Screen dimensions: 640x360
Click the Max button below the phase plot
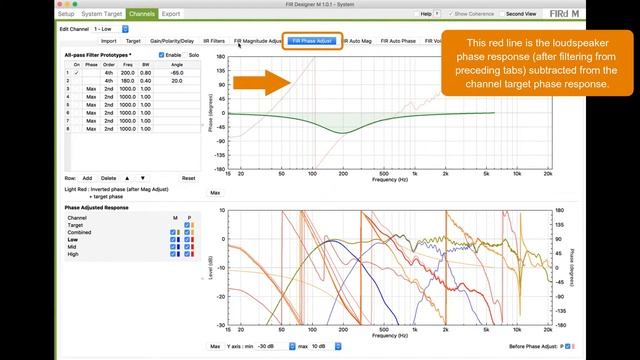pyautogui.click(x=215, y=193)
